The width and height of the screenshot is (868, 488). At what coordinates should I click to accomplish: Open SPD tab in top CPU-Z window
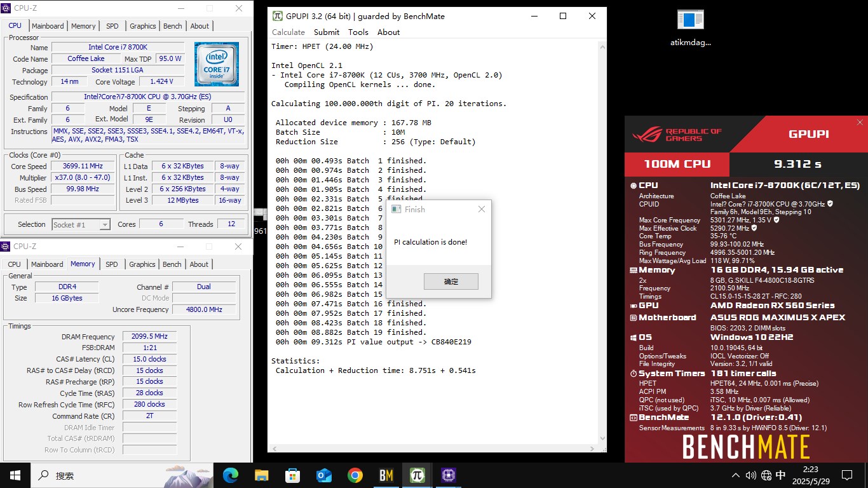pos(112,26)
